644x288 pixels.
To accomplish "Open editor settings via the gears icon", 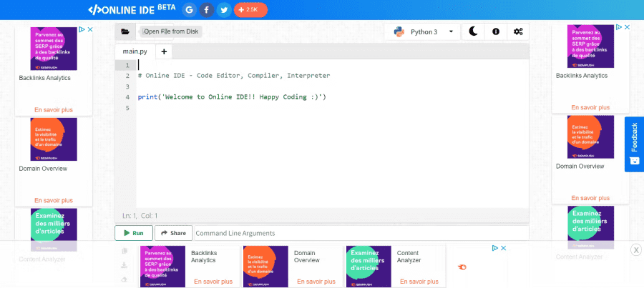I will [x=518, y=31].
